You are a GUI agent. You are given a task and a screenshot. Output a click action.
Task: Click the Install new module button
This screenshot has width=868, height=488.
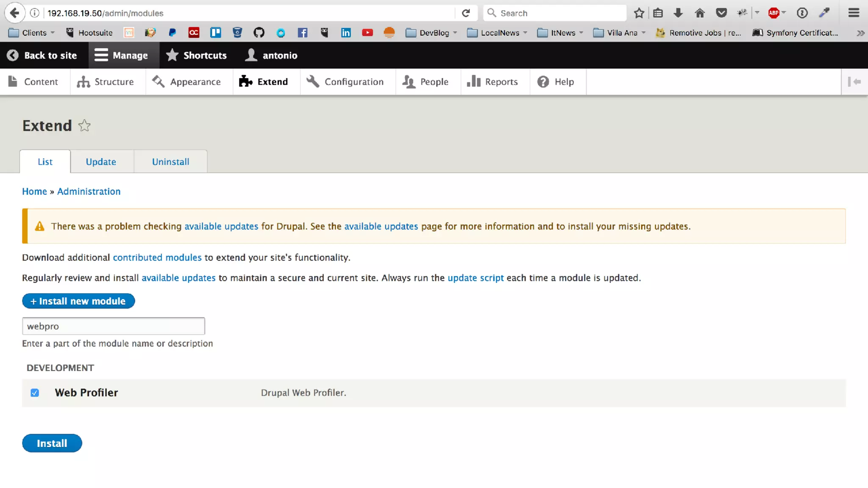(x=78, y=301)
